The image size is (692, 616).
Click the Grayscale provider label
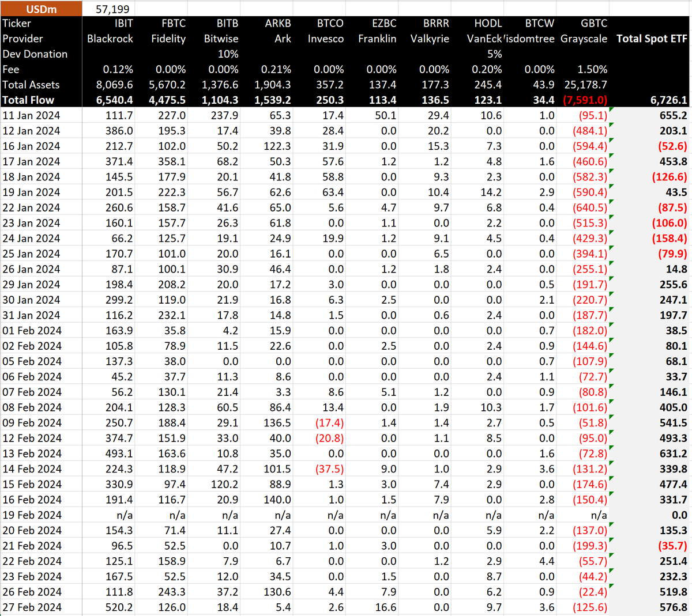[x=584, y=39]
